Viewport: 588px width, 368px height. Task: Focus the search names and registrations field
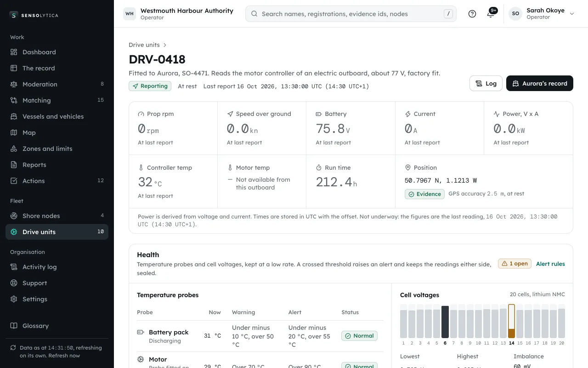tap(351, 14)
